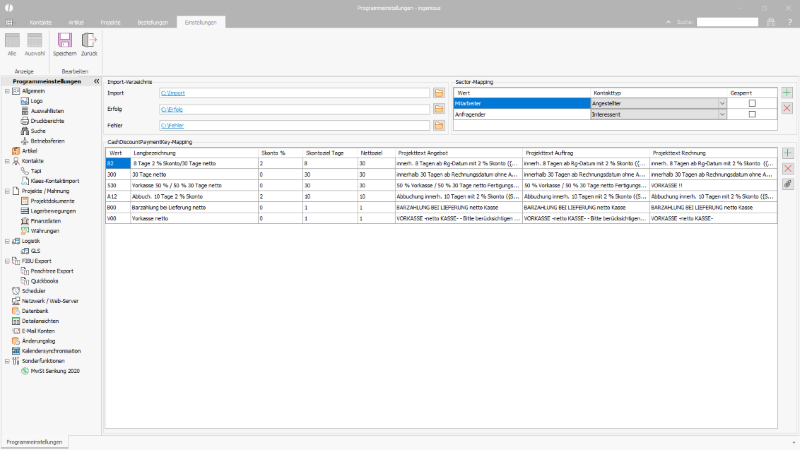Image resolution: width=800 pixels, height=450 pixels.
Task: Open Kontakttyp dropdown for Mitarbeiter row
Action: 722,104
